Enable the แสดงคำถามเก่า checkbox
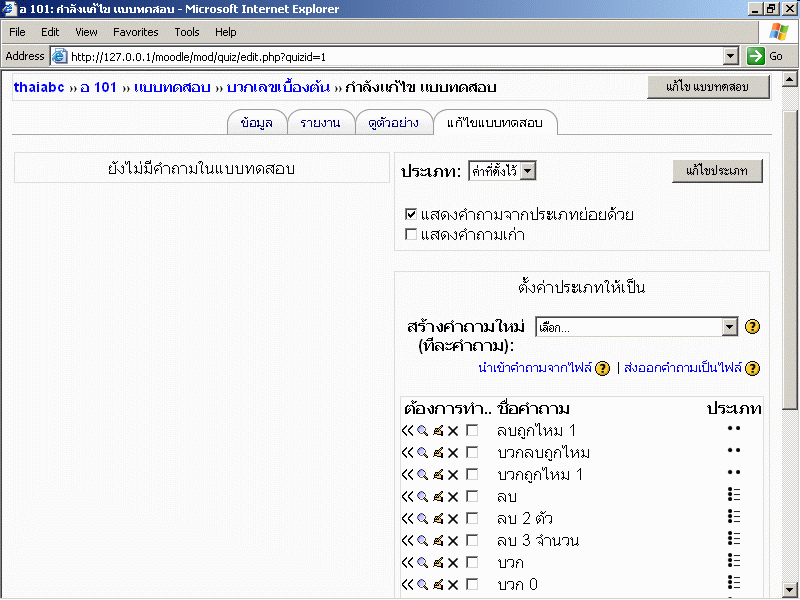 pyautogui.click(x=410, y=234)
